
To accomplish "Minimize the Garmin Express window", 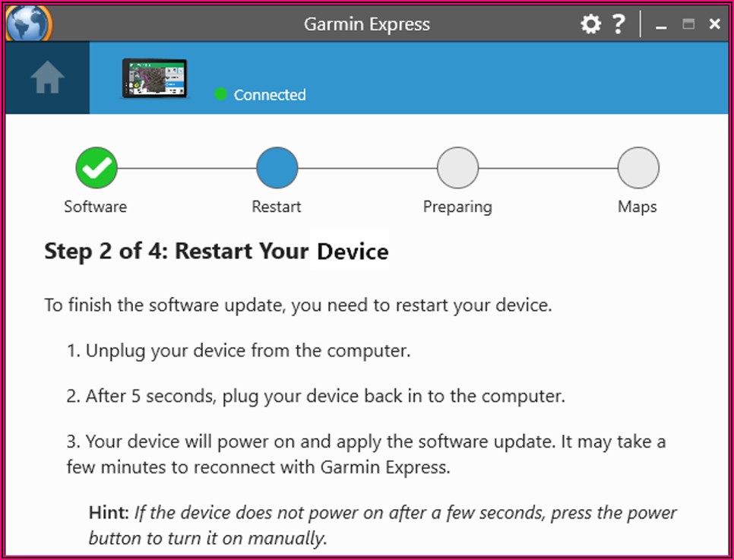I will coord(661,26).
